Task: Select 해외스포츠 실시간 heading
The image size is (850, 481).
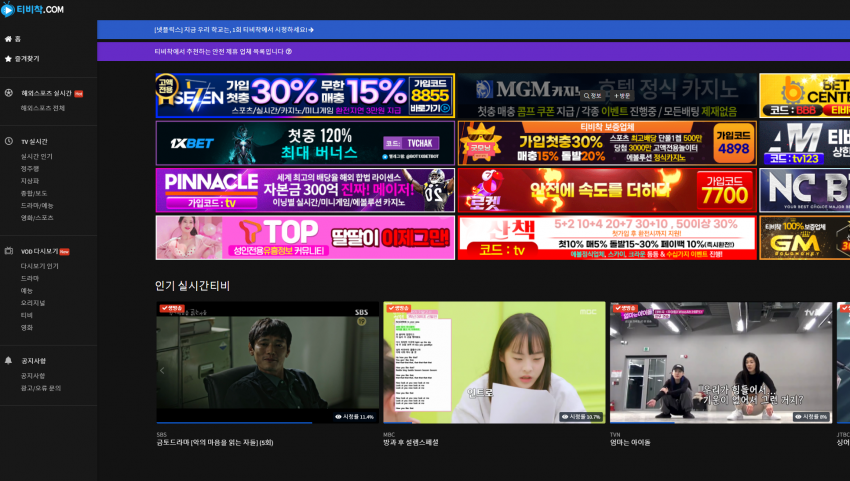Action: pos(46,93)
